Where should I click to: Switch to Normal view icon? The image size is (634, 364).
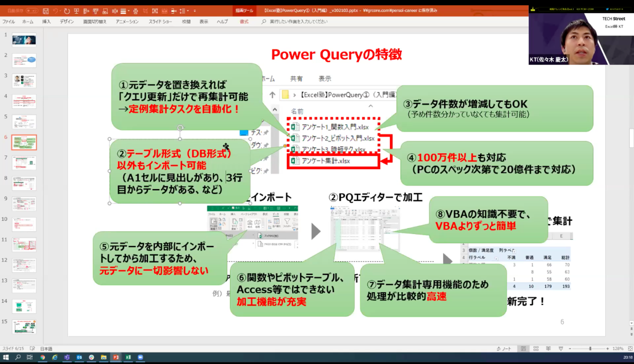click(x=524, y=349)
